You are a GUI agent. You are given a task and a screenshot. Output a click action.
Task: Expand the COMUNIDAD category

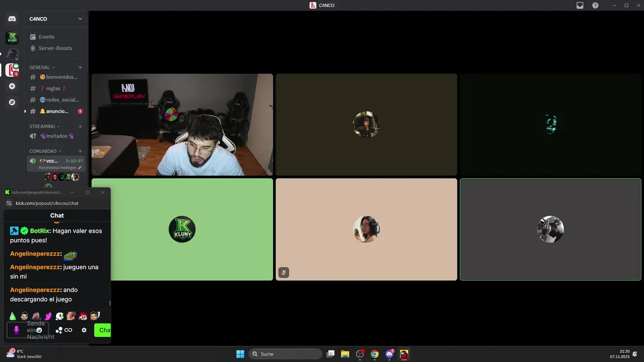tap(45, 151)
